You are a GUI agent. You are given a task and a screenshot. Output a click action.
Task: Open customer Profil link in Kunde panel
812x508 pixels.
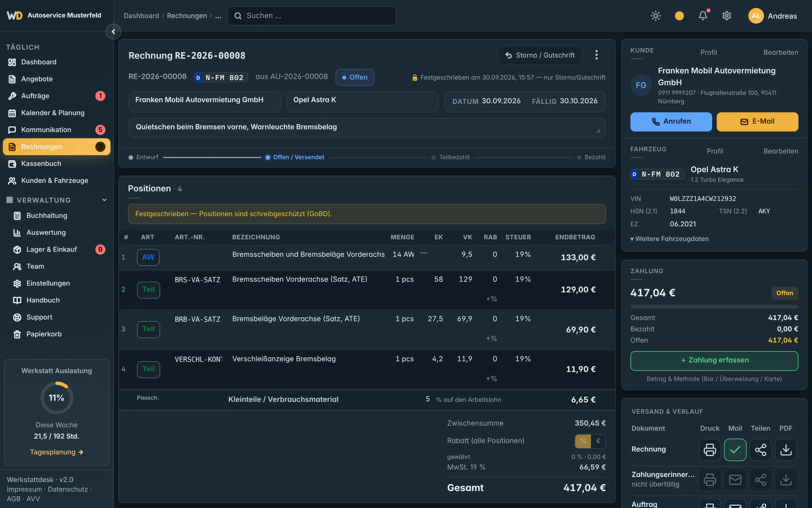708,52
